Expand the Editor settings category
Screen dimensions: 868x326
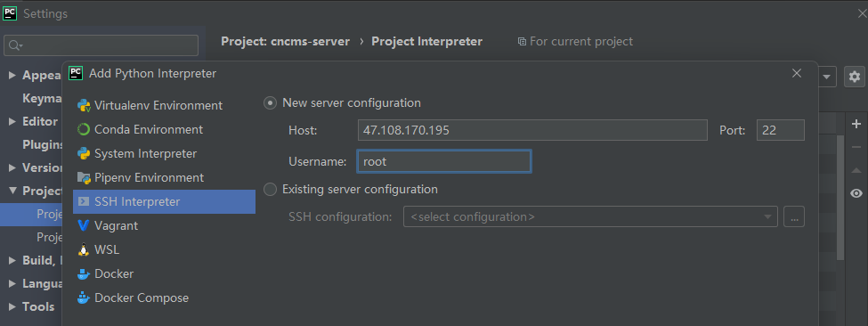[x=12, y=122]
